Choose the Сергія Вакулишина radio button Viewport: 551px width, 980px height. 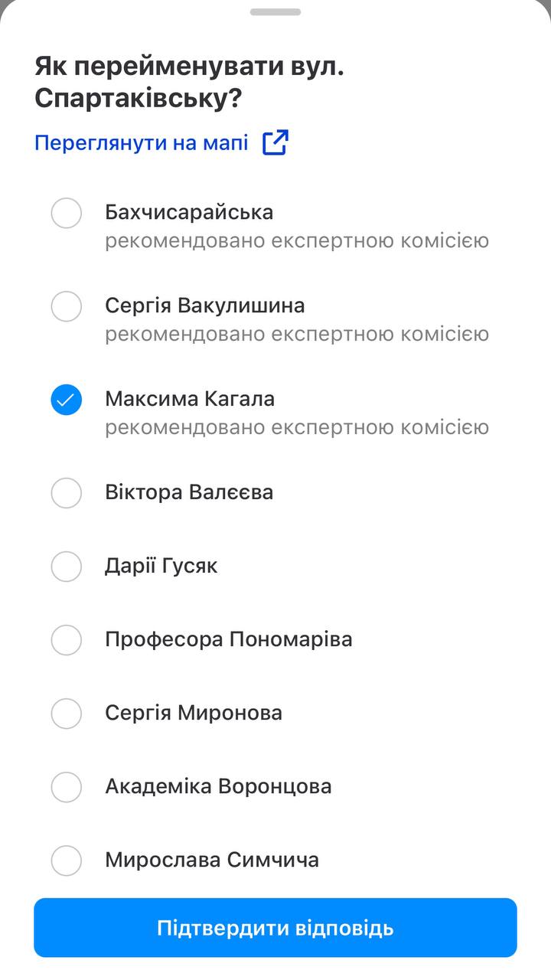tap(67, 306)
